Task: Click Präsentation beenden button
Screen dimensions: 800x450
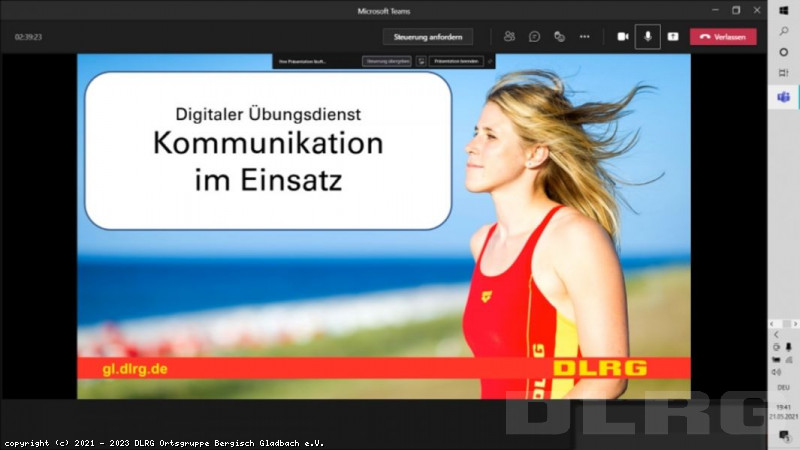Action: coord(456,61)
